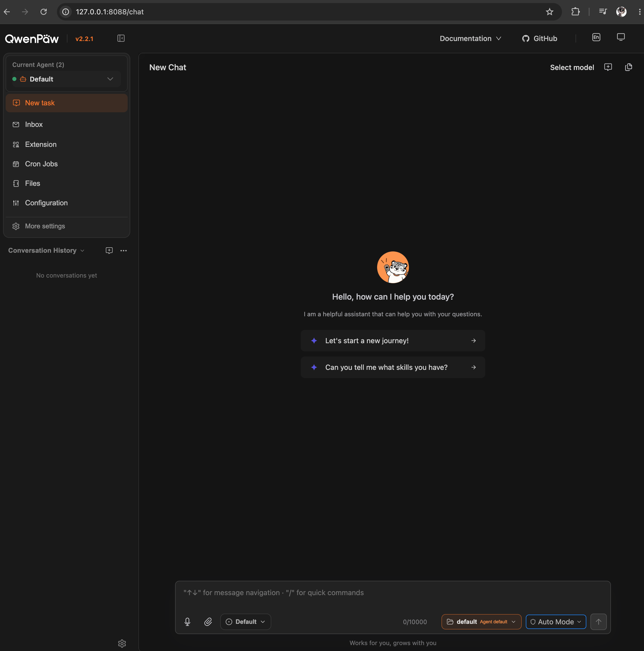Open the Chrome profile avatar

pos(621,12)
